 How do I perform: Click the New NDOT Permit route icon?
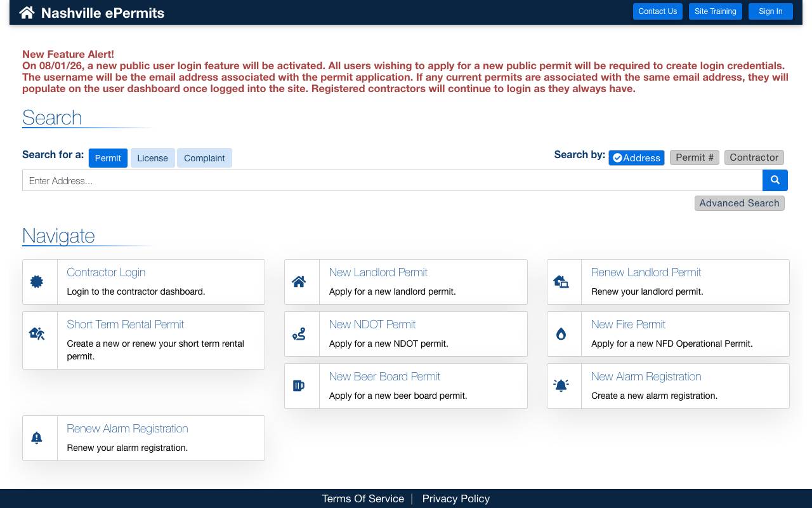click(299, 333)
